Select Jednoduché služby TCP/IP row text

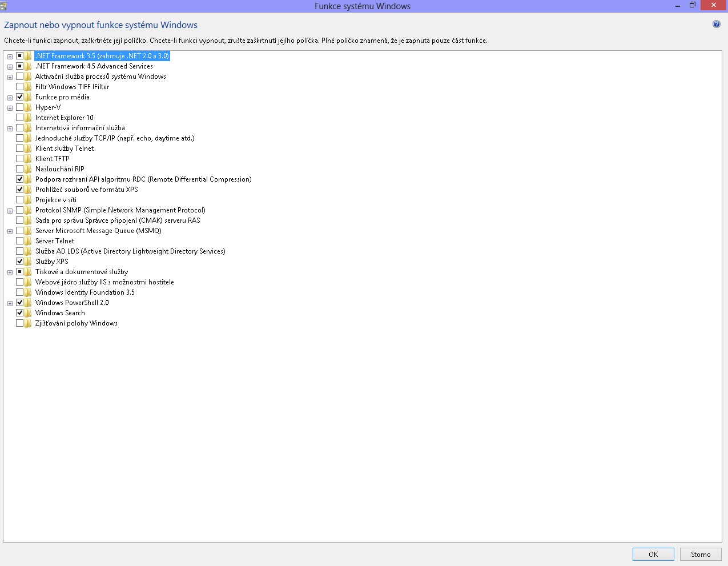pos(115,138)
